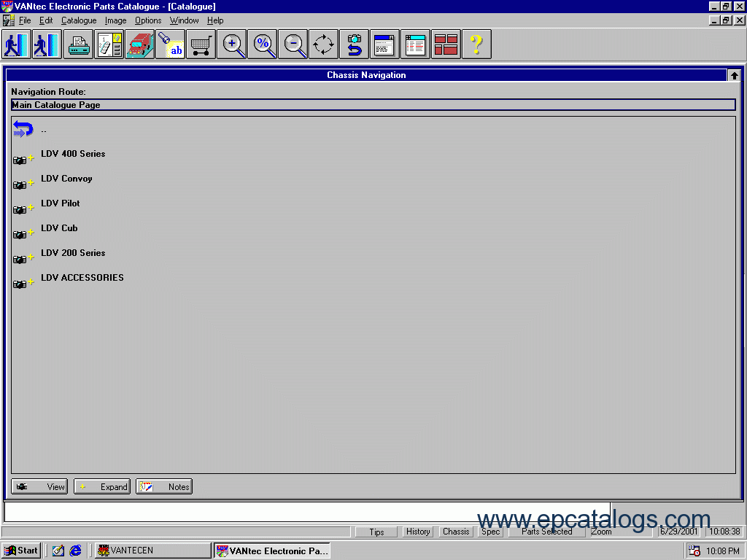
Task: Open the catalogue document control menu icon
Action: [x=8, y=20]
